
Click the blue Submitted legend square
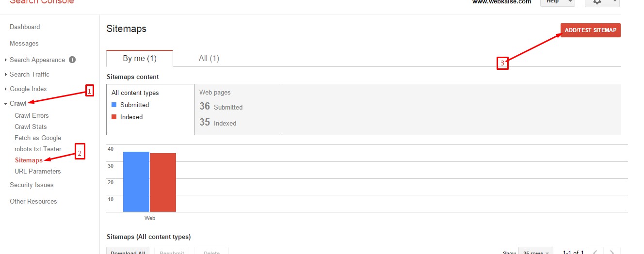click(114, 105)
